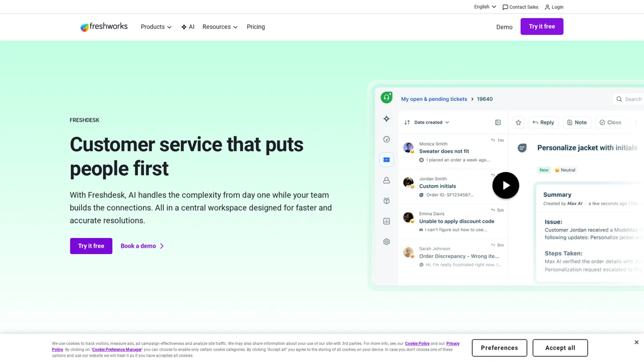The height and width of the screenshot is (362, 644).
Task: Open the settings gear icon in the sidebar
Action: 386,242
